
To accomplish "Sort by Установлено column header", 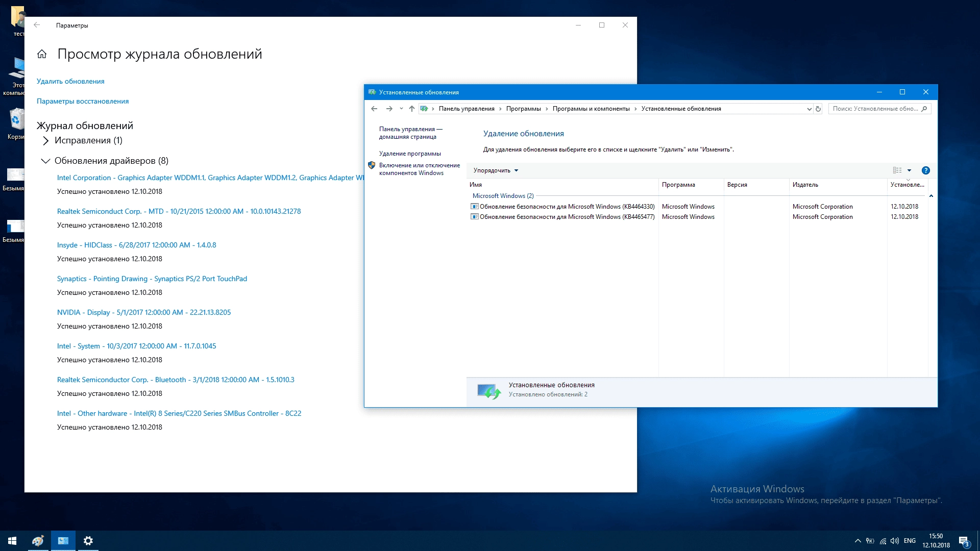I will (908, 185).
